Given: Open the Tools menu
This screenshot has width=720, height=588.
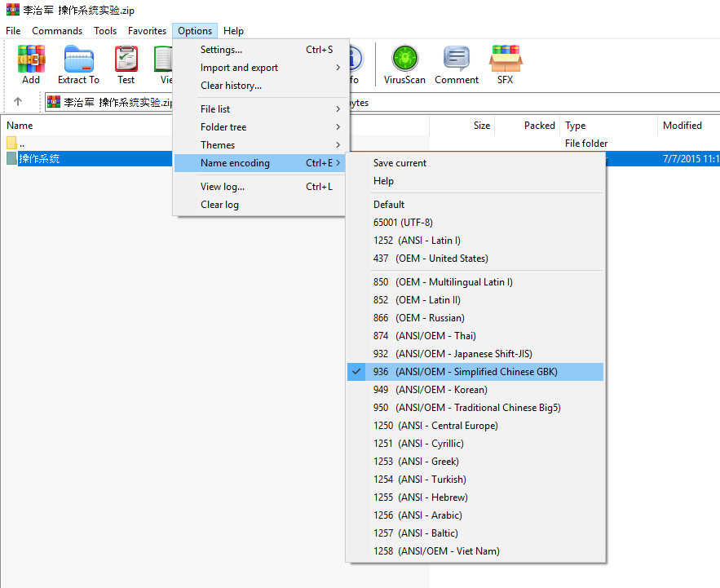Looking at the screenshot, I should pyautogui.click(x=105, y=31).
